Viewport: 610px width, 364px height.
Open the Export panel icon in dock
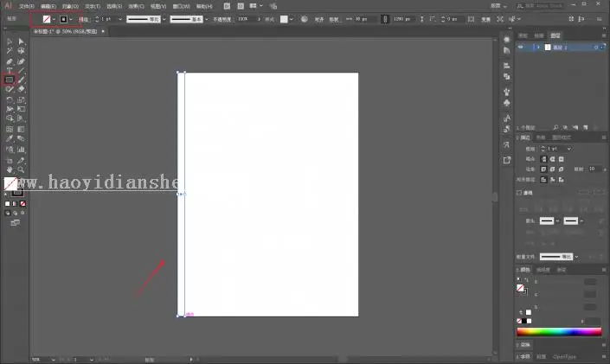point(506,160)
